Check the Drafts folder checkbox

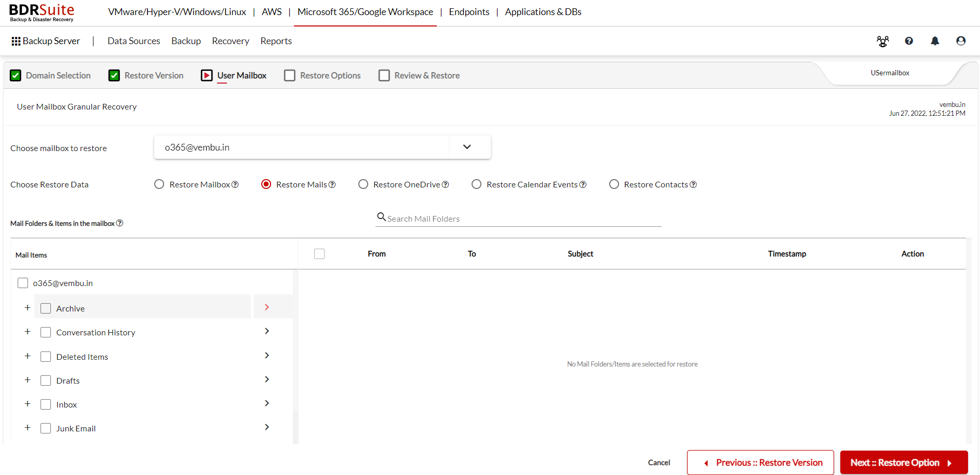coord(46,381)
